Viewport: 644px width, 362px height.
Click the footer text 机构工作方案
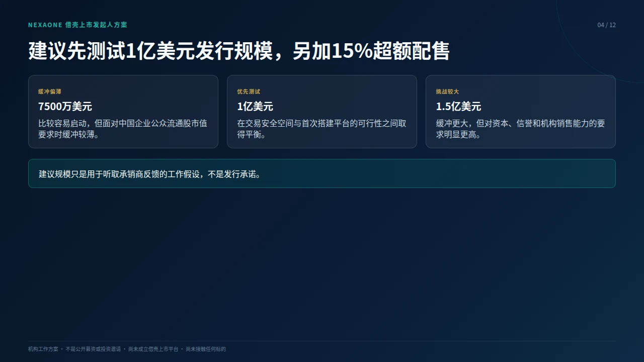[x=43, y=349]
